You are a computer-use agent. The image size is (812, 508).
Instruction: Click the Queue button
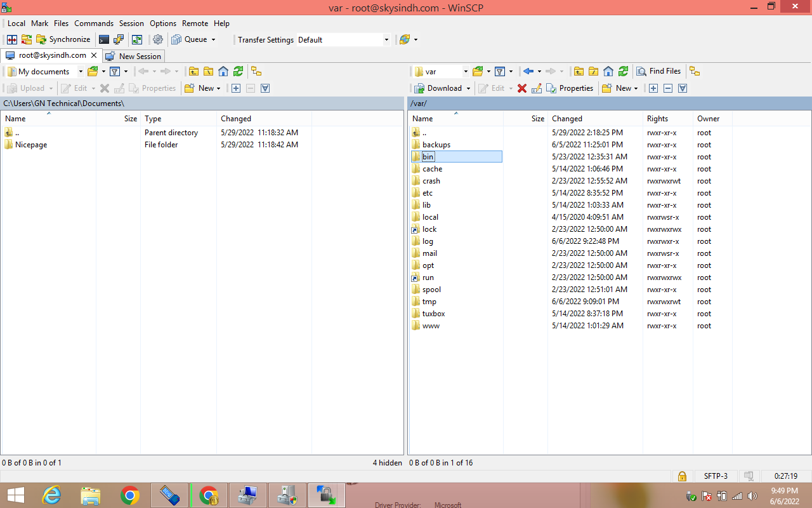[x=190, y=39]
